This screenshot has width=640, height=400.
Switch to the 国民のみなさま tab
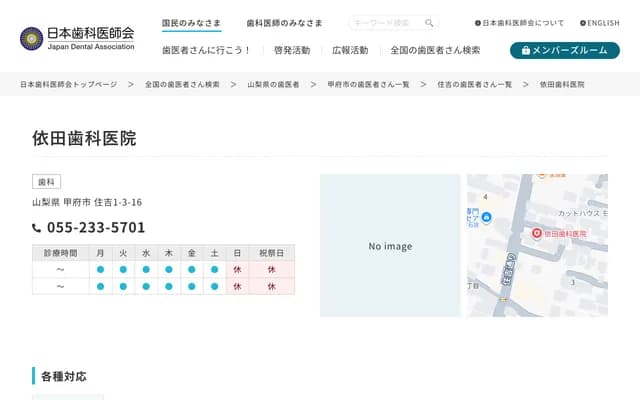(192, 23)
